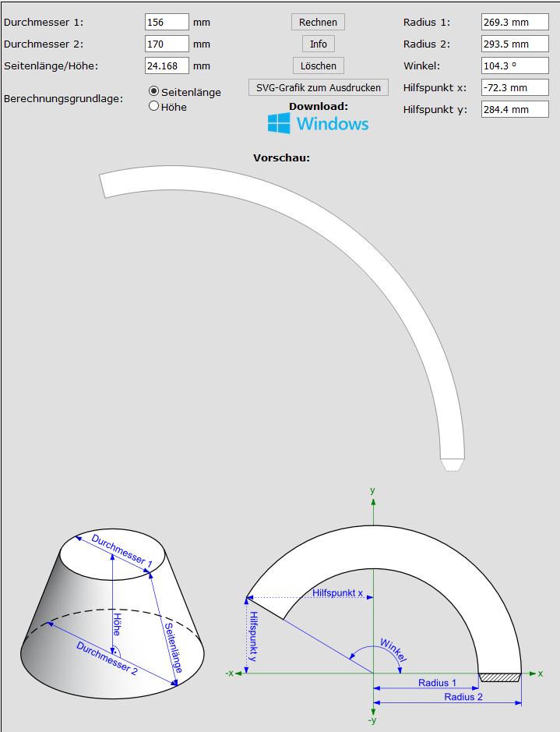Click the 'Radius 2:' label at top
This screenshot has height=732, width=560.
tap(427, 44)
